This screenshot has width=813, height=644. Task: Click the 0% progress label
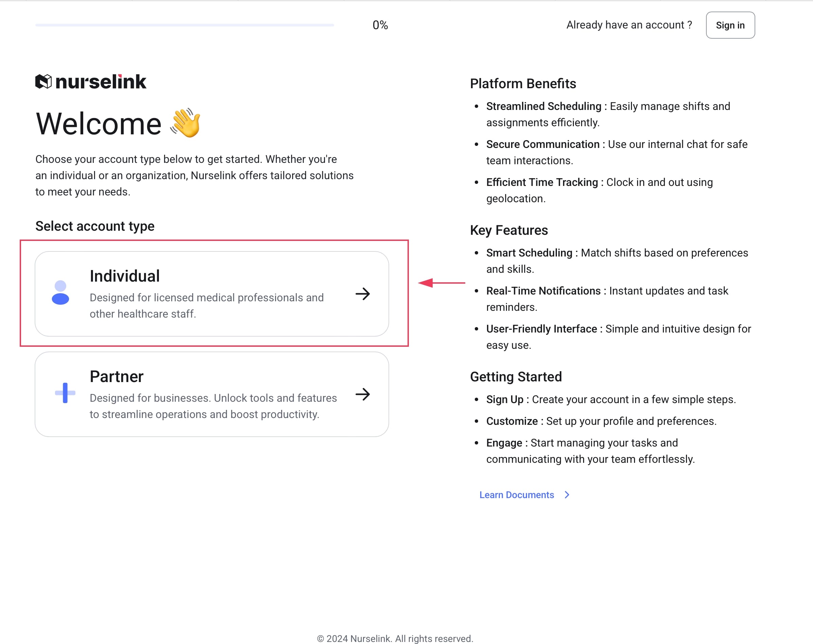click(380, 25)
